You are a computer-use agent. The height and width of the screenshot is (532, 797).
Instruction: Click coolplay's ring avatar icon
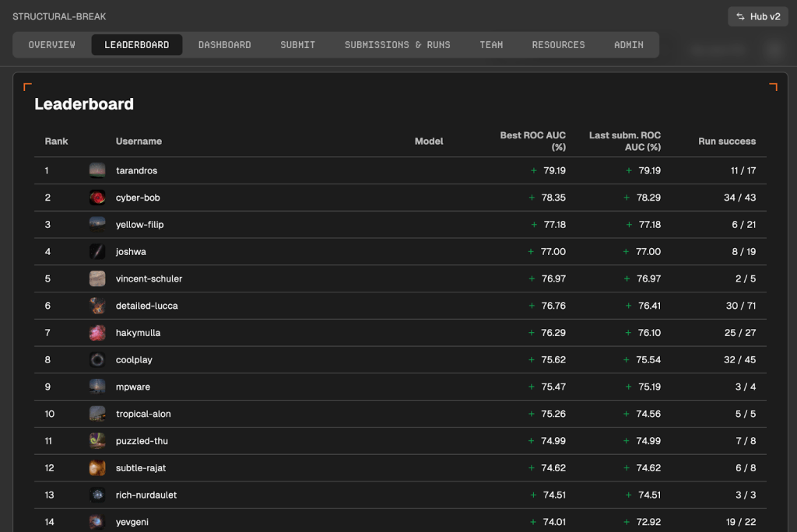pos(97,360)
